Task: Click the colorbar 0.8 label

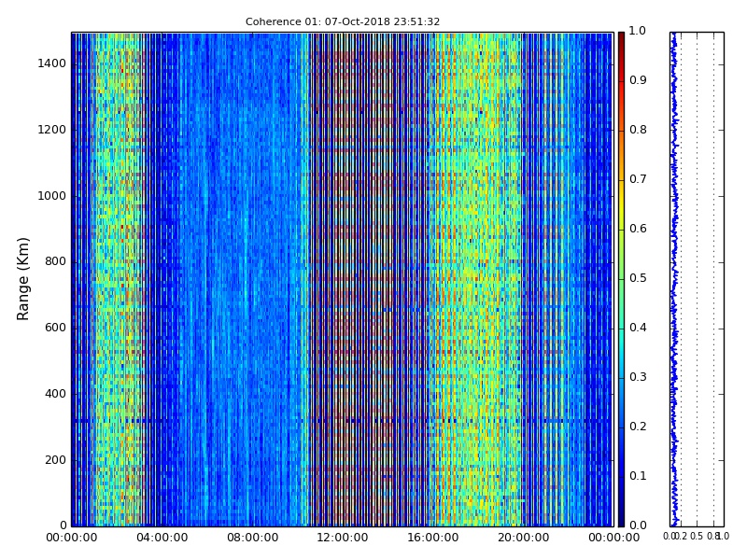Action: (x=638, y=130)
